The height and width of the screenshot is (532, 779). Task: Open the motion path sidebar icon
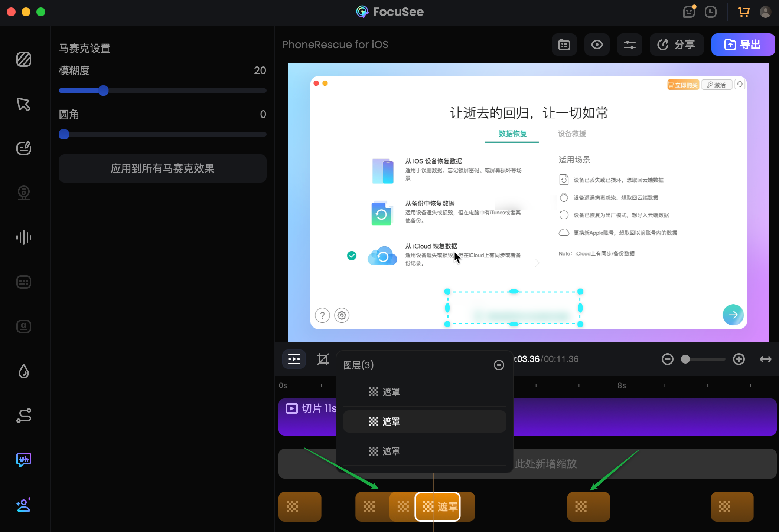click(x=24, y=416)
